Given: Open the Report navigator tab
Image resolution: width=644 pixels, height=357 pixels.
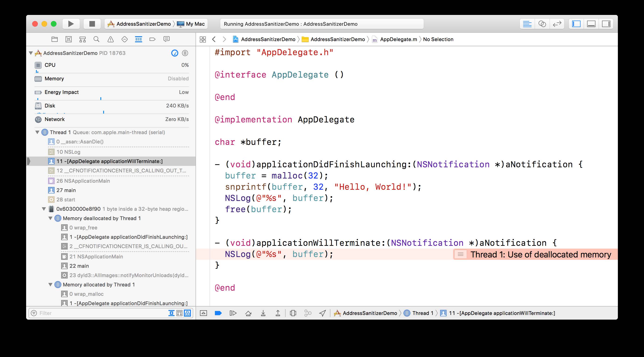Looking at the screenshot, I should (167, 39).
